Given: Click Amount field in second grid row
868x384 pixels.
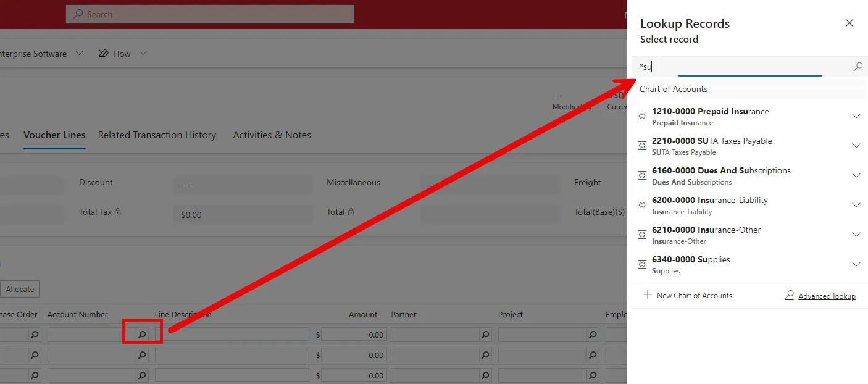Looking at the screenshot, I should (354, 354).
